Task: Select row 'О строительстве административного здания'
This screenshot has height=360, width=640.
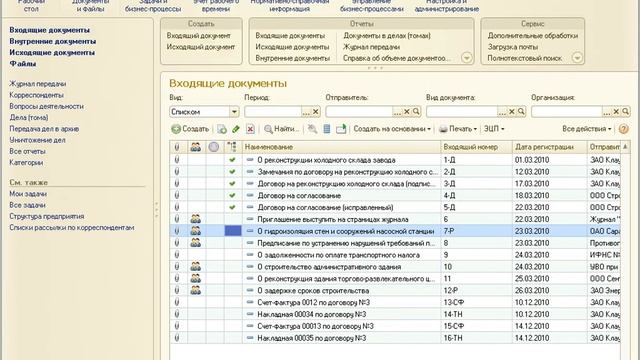Action: 395,267
